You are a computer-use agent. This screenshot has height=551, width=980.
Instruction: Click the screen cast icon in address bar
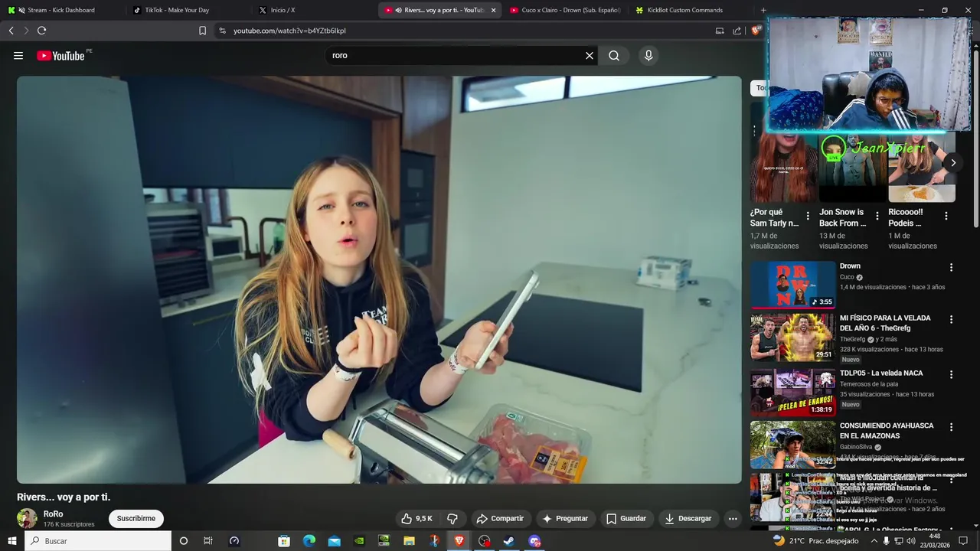point(720,31)
